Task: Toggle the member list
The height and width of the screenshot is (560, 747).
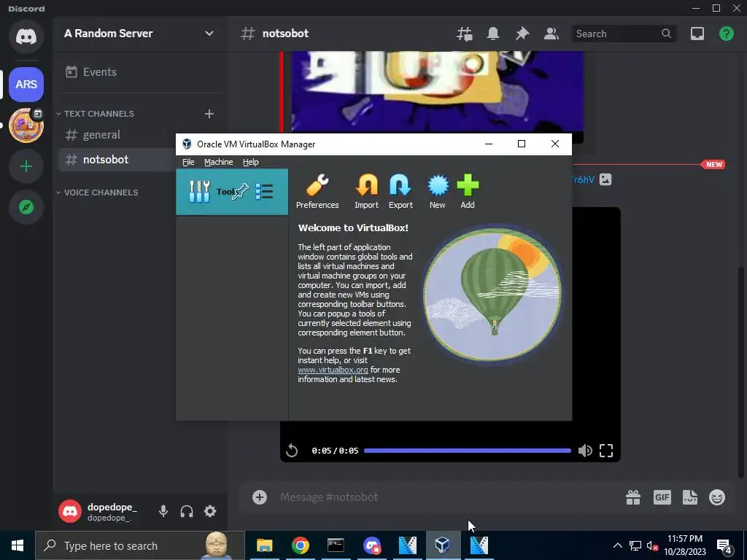Action: 551,34
